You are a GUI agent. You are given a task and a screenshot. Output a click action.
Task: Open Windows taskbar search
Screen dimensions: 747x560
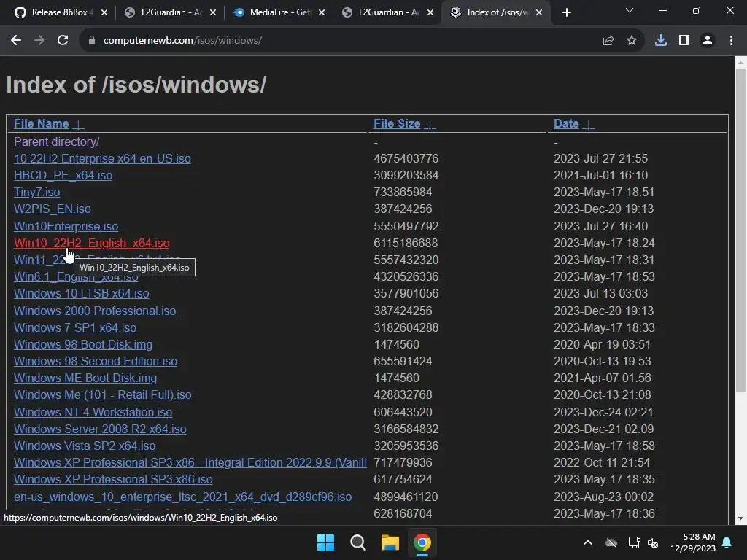357,542
